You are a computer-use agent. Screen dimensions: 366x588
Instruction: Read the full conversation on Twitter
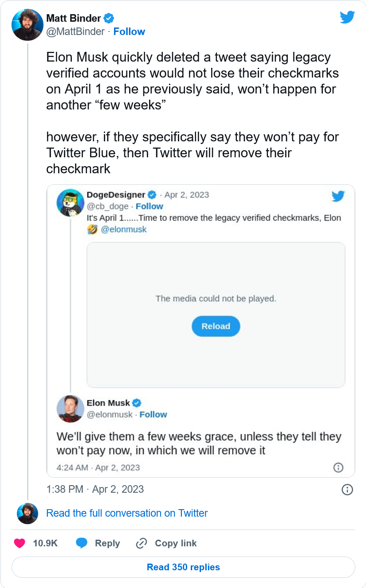127,513
